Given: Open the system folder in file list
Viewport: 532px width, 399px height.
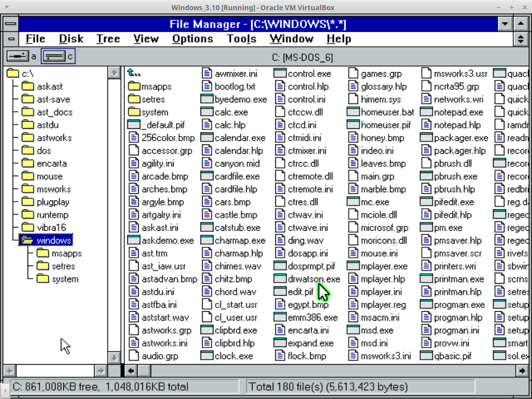Looking at the screenshot, I should [x=134, y=112].
